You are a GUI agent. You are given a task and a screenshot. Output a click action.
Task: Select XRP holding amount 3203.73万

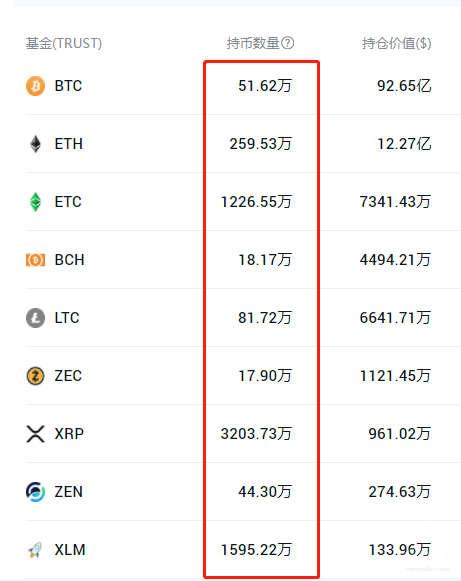(x=256, y=434)
